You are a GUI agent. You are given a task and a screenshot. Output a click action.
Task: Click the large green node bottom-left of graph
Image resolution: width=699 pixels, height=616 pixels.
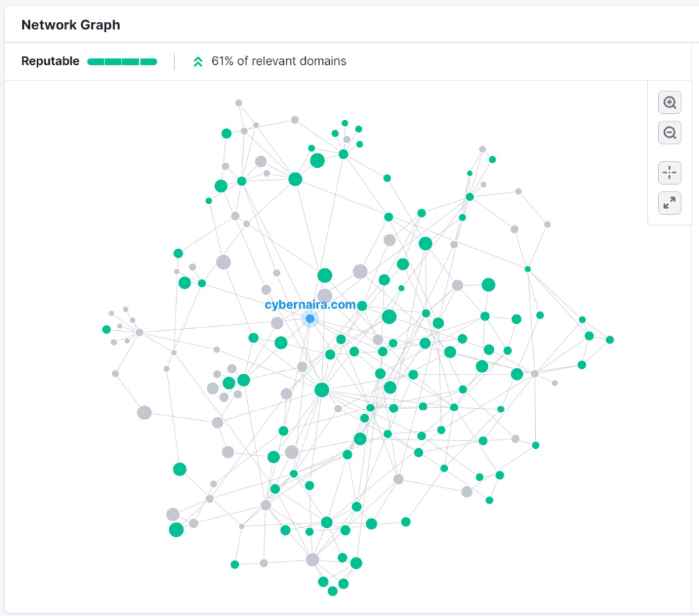pos(175,529)
